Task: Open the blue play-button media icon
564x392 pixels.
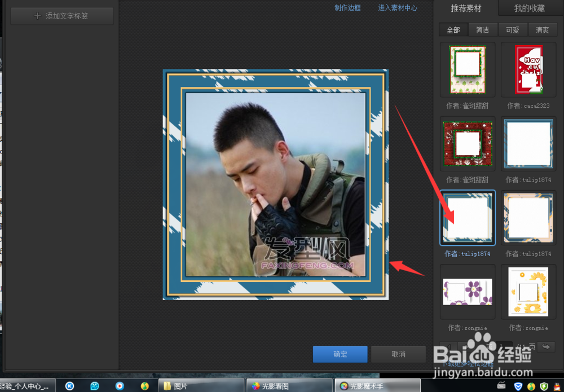Action: point(120,386)
